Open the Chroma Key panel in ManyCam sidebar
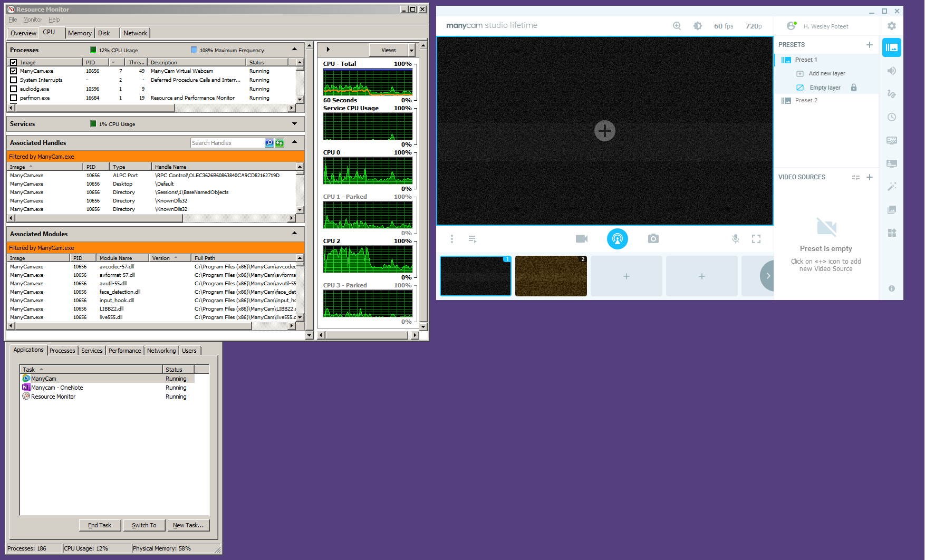The width and height of the screenshot is (925, 560). (x=892, y=140)
